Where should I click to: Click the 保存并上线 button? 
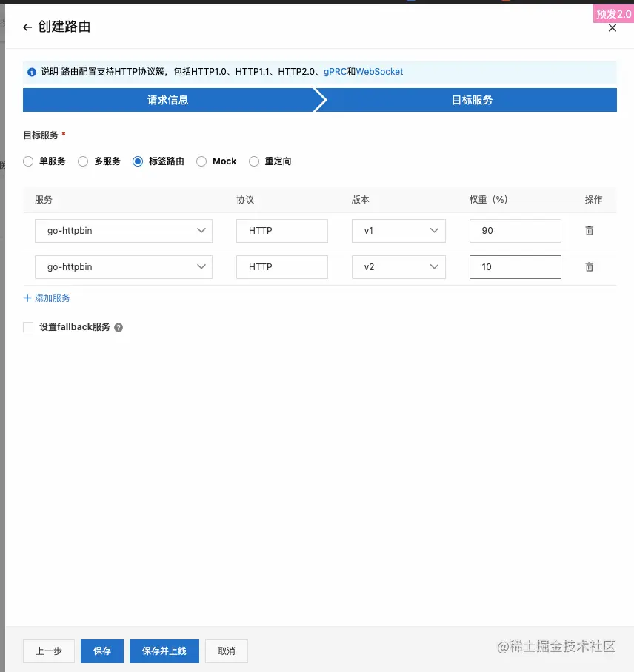164,651
